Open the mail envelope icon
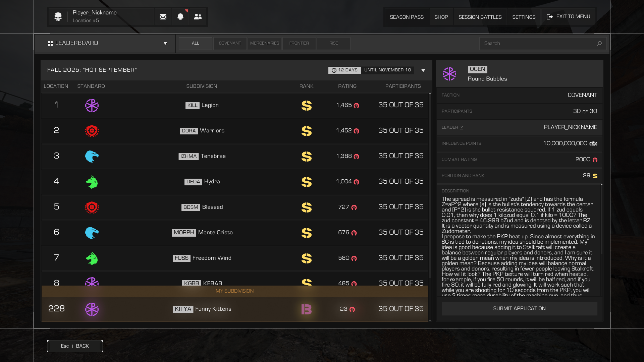 pos(163,17)
